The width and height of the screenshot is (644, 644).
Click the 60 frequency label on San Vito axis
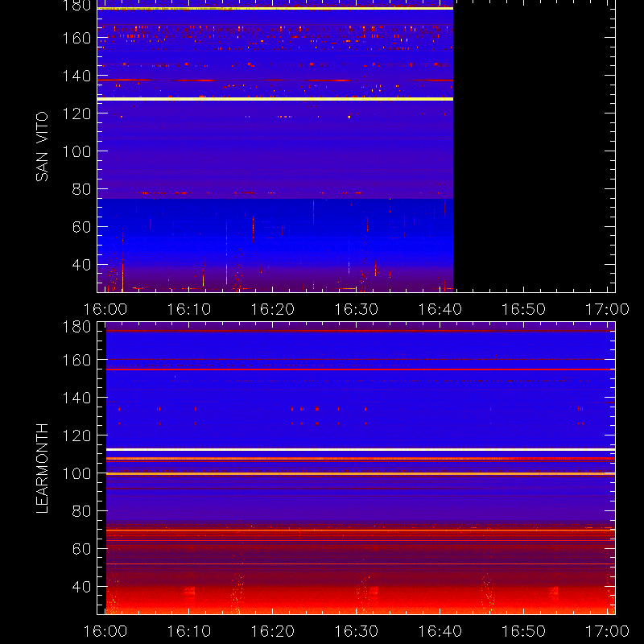[81, 227]
